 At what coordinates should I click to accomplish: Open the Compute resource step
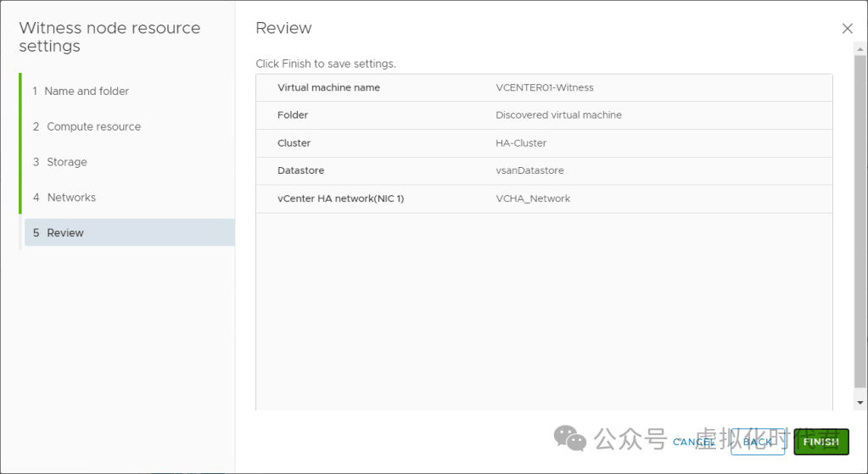(x=93, y=126)
